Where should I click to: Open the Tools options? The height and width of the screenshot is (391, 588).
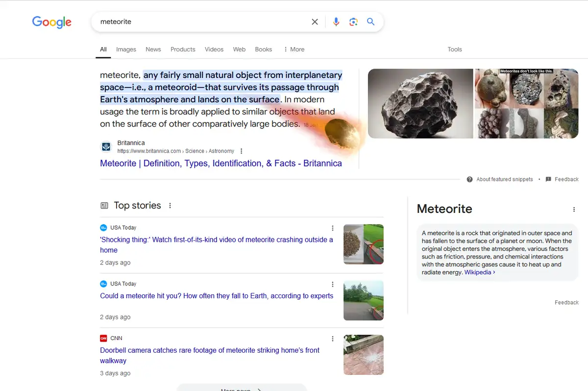tap(455, 50)
